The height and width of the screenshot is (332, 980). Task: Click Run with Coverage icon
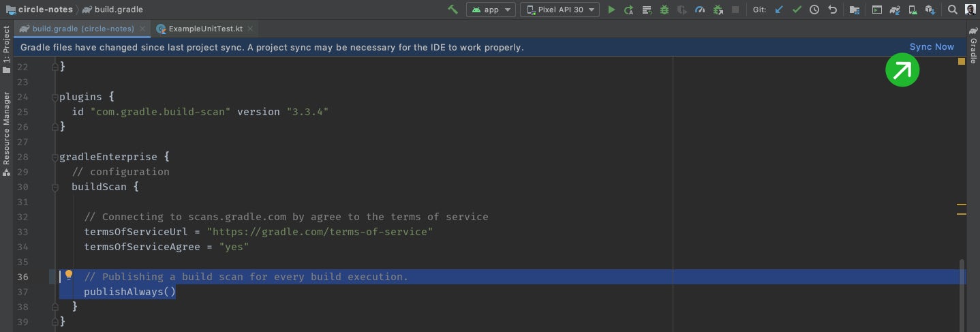pos(682,10)
